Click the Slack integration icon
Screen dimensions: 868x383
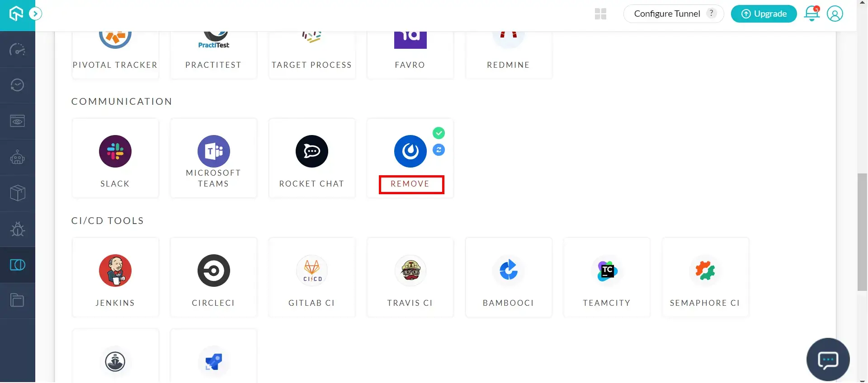coord(115,151)
